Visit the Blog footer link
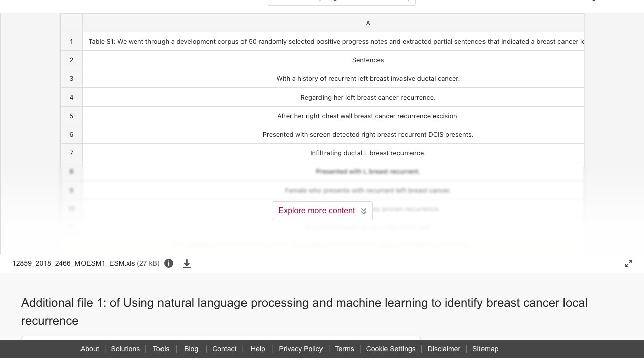Viewport: 644px width, 362px height. (191, 349)
